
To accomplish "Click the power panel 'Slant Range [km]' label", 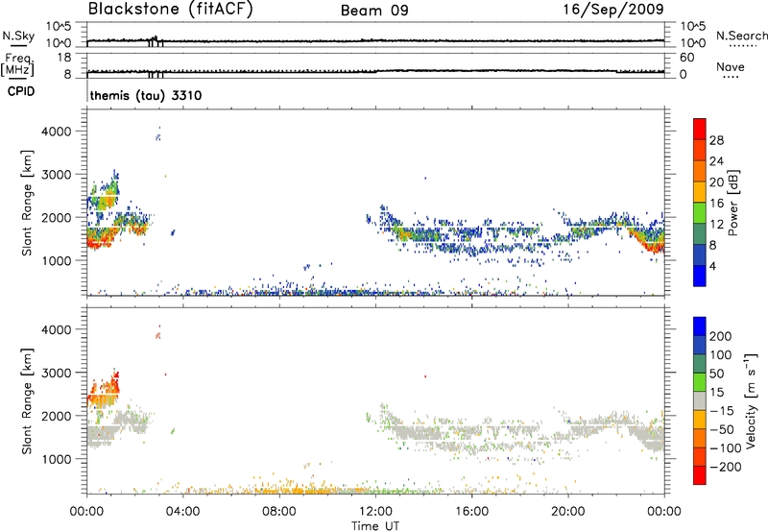I will point(27,203).
